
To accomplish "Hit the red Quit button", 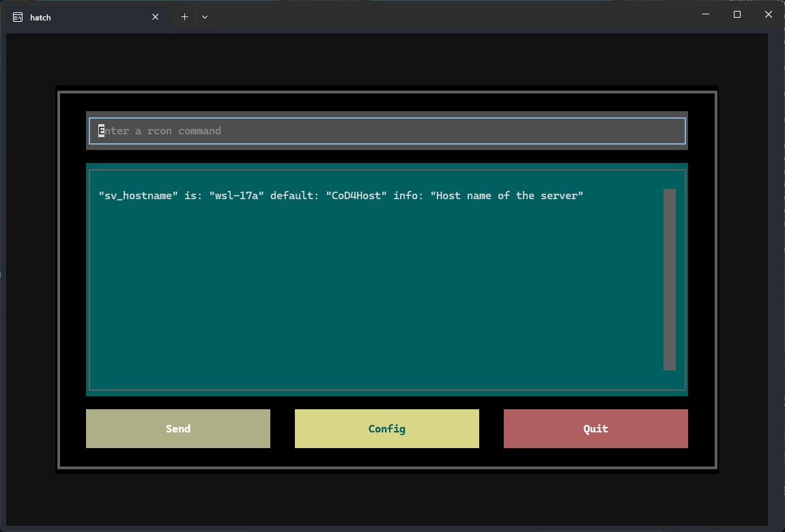I will point(595,428).
